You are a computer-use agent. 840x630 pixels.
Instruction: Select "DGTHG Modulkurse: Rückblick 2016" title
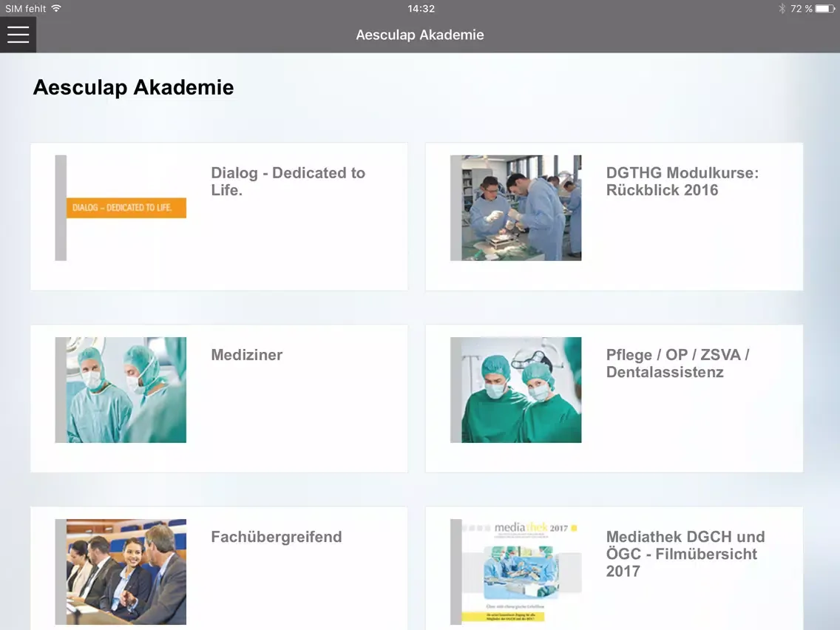[682, 181]
